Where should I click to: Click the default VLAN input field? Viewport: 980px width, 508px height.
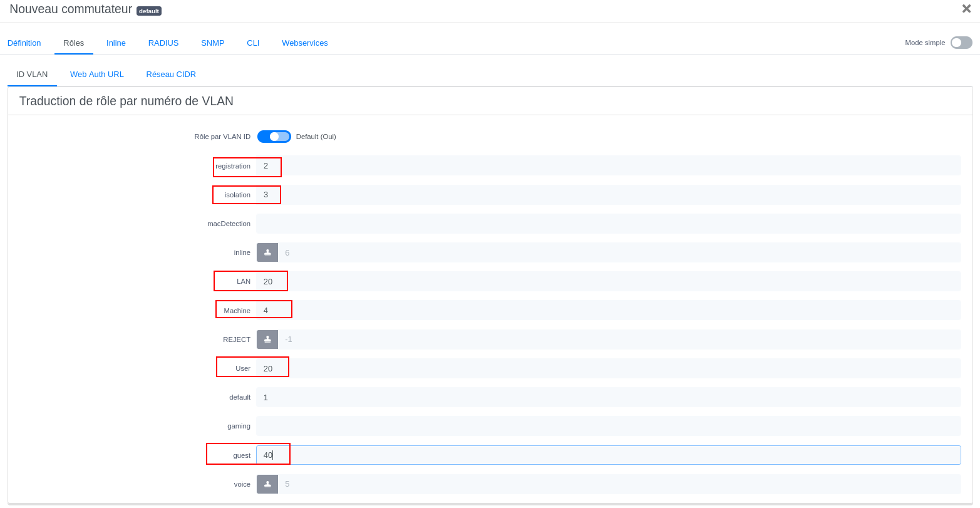tap(609, 397)
